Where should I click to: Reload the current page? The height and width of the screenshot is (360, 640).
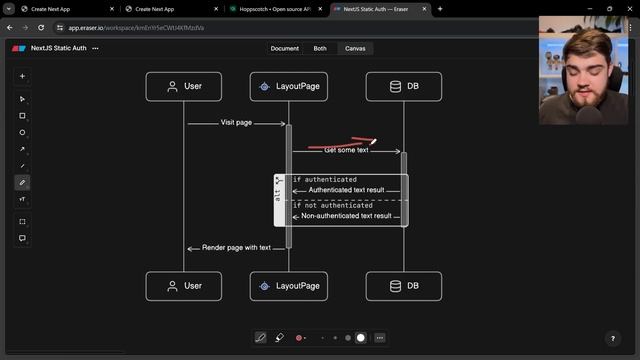pos(41,28)
